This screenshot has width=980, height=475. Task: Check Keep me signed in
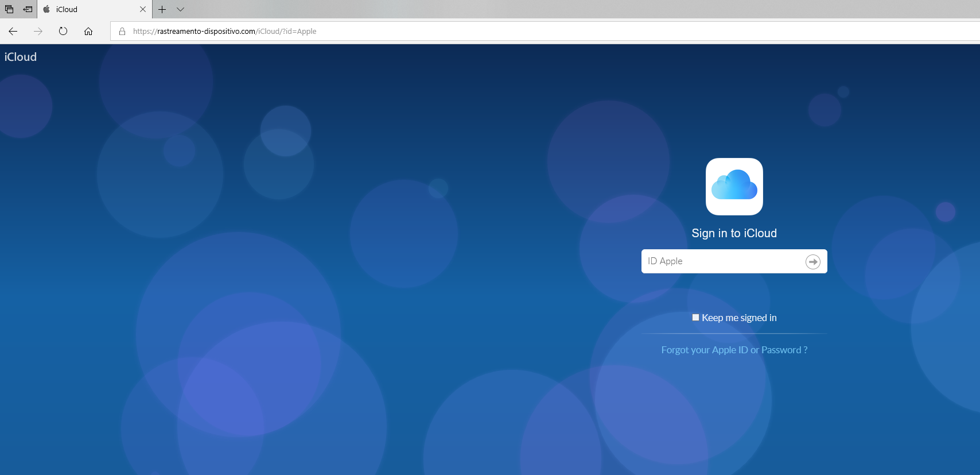695,318
